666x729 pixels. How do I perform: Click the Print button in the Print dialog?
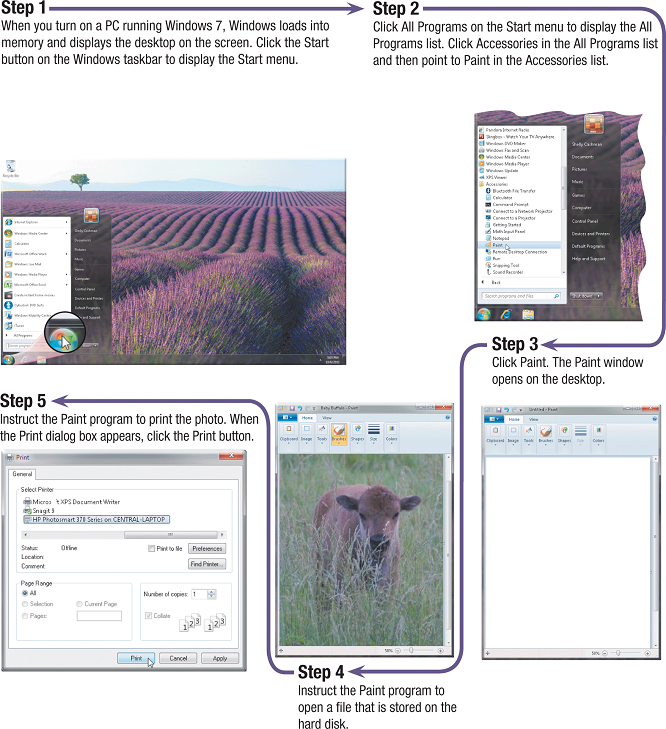136,658
